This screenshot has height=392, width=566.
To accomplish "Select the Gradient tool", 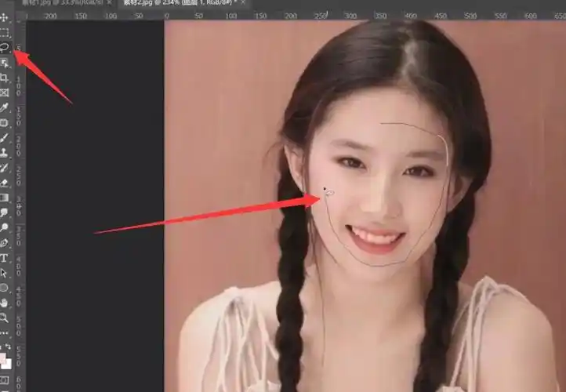I will 5,198.
